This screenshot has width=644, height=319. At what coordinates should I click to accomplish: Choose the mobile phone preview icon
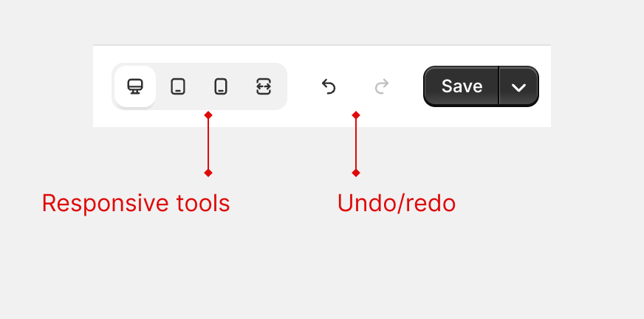click(x=221, y=86)
